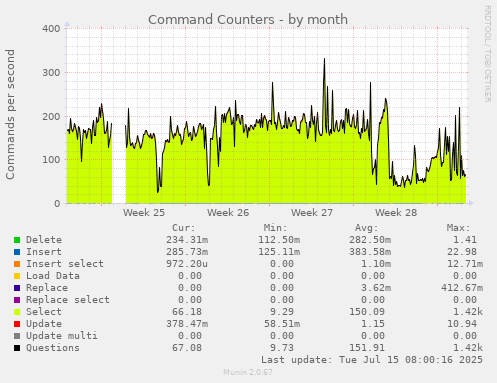Click the Select current value 66.18
Screen dimensions: 497x383
pos(187,312)
